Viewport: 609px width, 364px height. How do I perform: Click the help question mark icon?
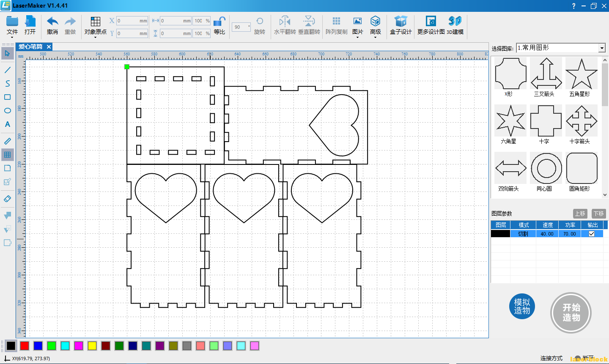click(x=573, y=6)
